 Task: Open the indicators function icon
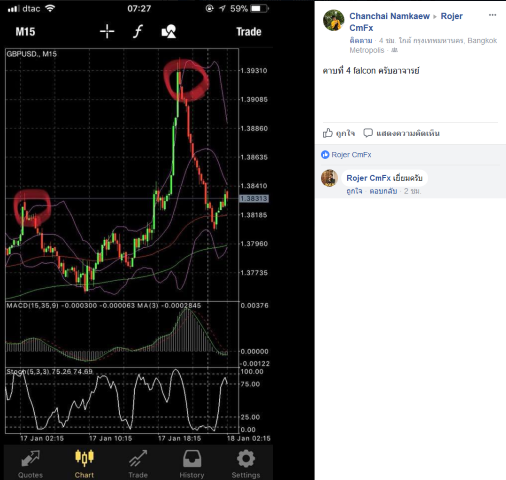point(138,32)
